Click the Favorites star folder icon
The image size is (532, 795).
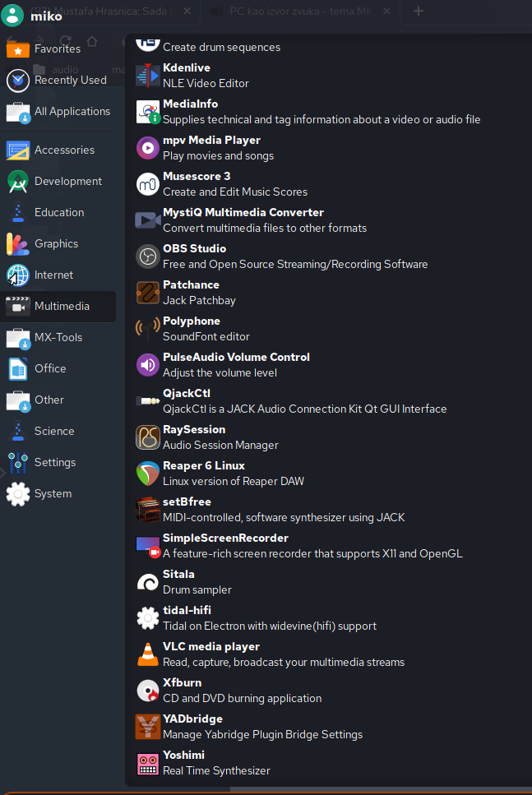(x=18, y=49)
